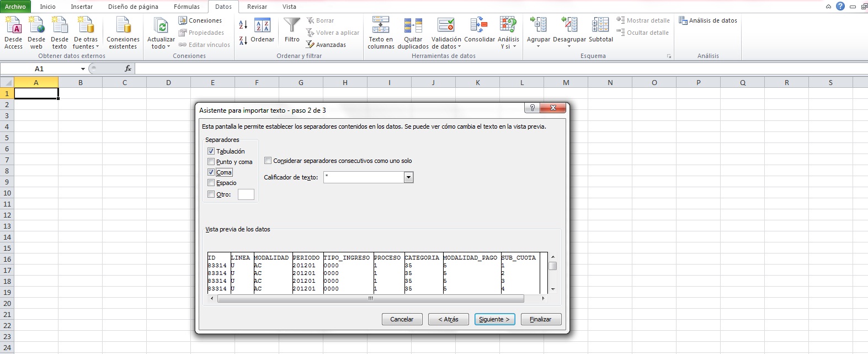The width and height of the screenshot is (868, 354).
Task: Enable the Punto y coma separator
Action: tap(211, 162)
